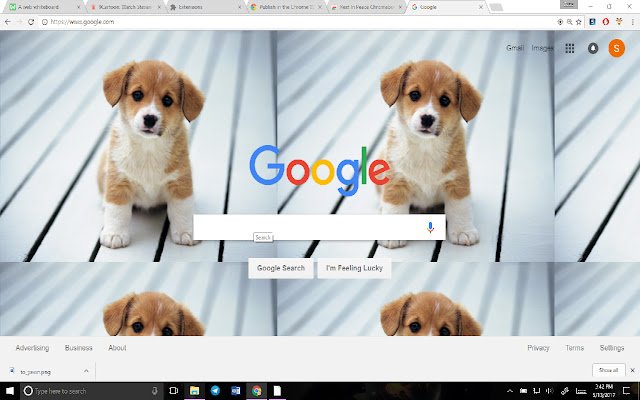This screenshot has height=400, width=640.
Task: Click the I'm Feeling Lucky button
Action: point(354,268)
